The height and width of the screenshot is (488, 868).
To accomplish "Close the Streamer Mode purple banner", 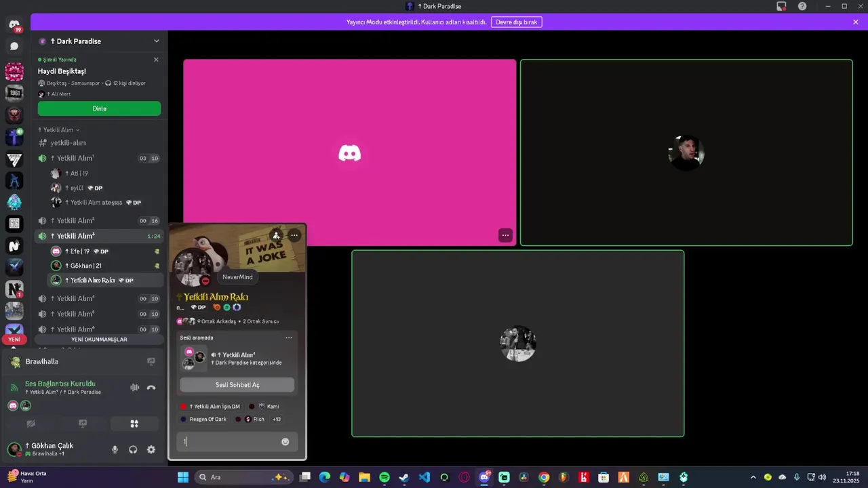I will [856, 22].
